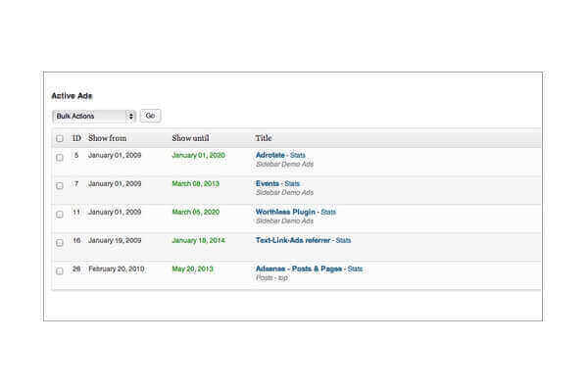The height and width of the screenshot is (392, 588).
Task: Open Stats for Adsense - Posts & Pages
Action: 356,269
